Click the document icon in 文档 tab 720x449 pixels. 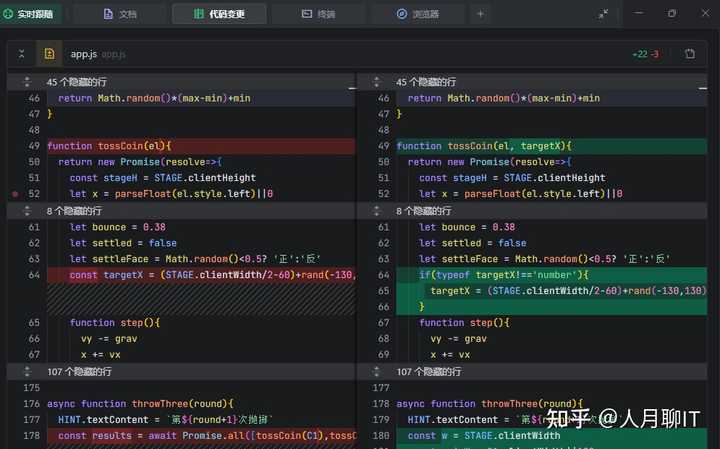107,14
